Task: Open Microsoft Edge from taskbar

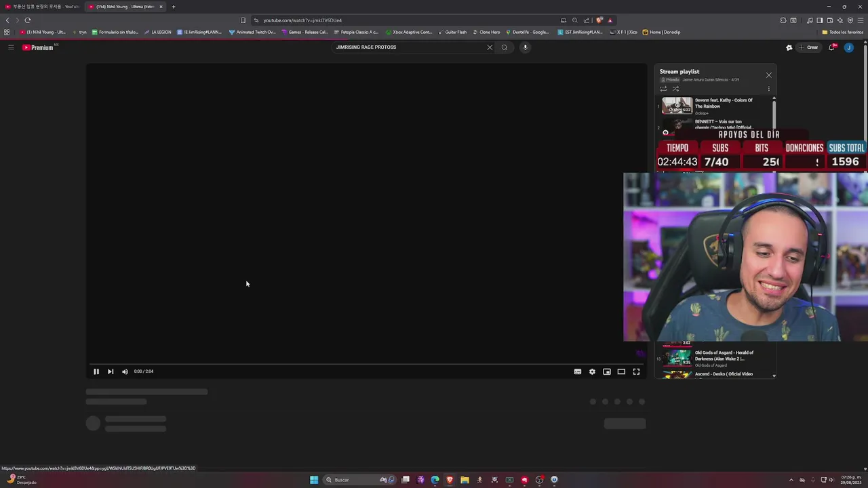Action: [x=435, y=480]
